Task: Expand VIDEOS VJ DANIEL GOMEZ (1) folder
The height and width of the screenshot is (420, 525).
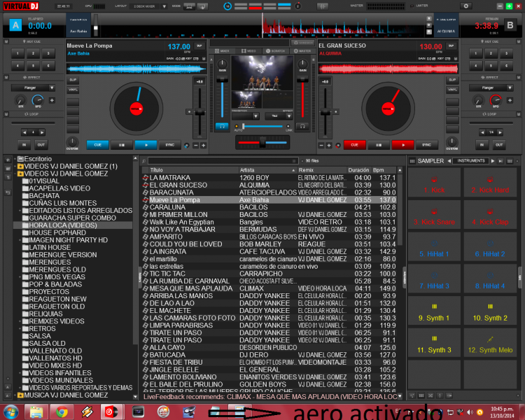Action: [15, 167]
